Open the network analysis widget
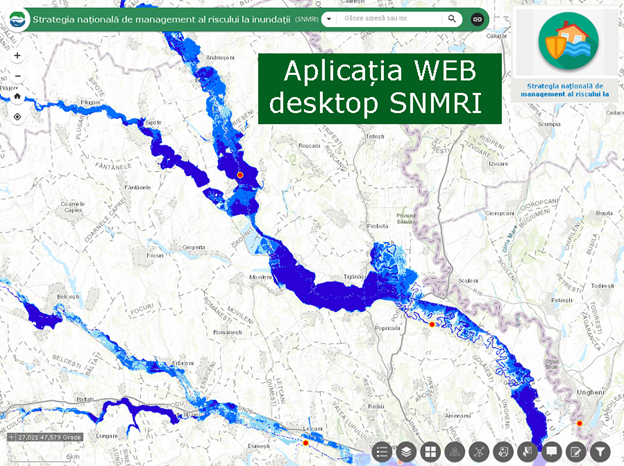This screenshot has width=624, height=466. tap(478, 452)
